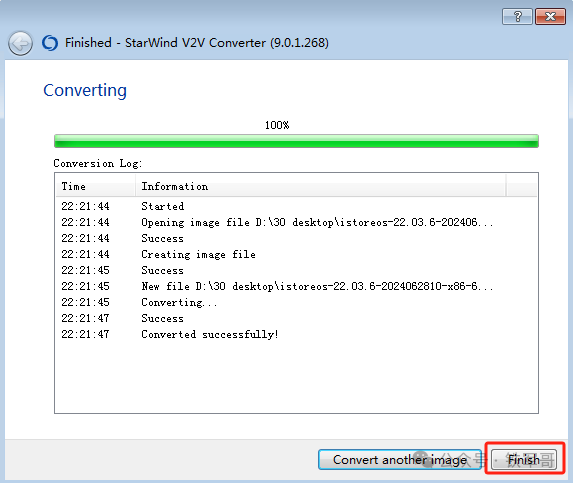Click the StarWind logo icon
Image resolution: width=573 pixels, height=483 pixels.
[50, 43]
